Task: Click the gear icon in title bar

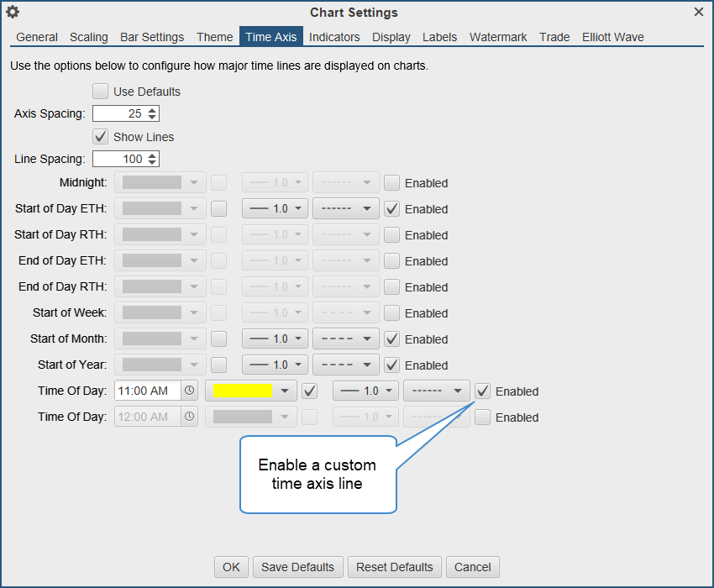Action: (x=13, y=12)
